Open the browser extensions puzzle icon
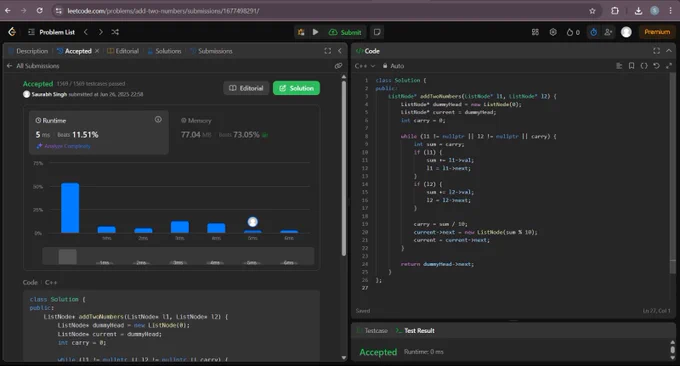Viewport: 680px width, 366px height. [615, 11]
